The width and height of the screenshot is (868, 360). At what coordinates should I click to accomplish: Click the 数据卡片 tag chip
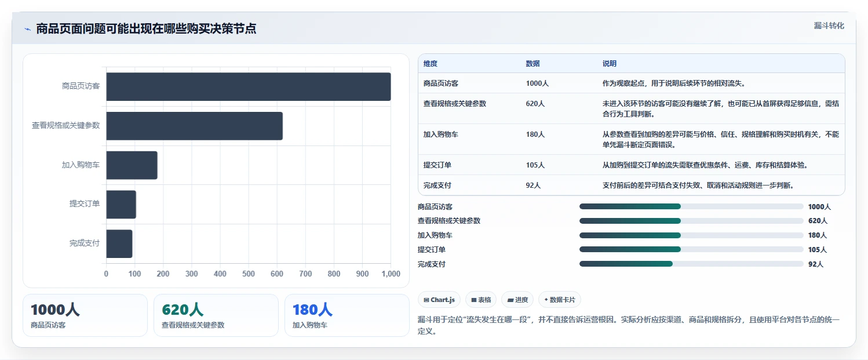[560, 300]
